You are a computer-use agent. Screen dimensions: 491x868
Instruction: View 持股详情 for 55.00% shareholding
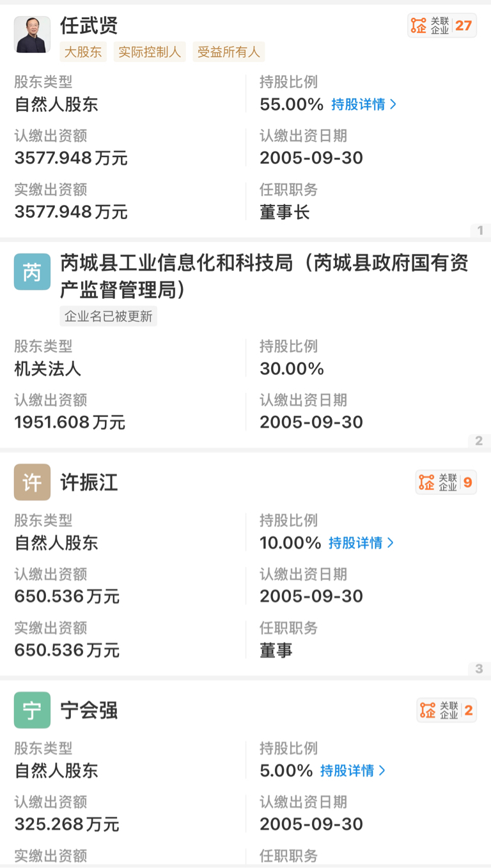click(364, 104)
